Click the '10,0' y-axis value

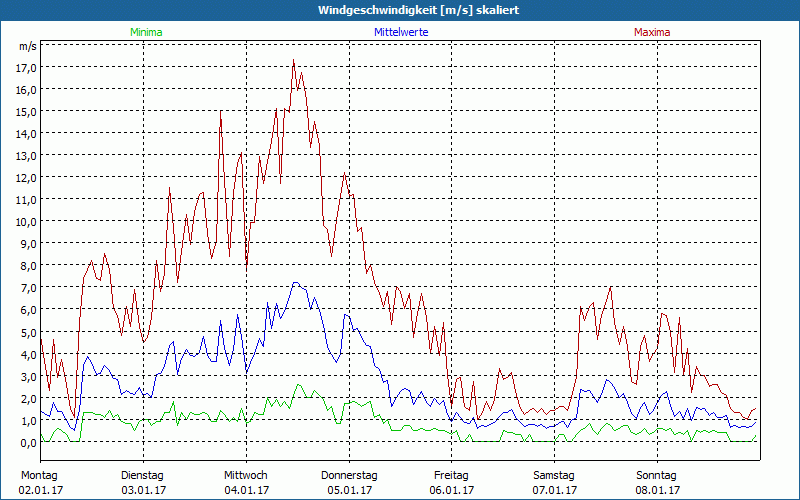tap(27, 222)
